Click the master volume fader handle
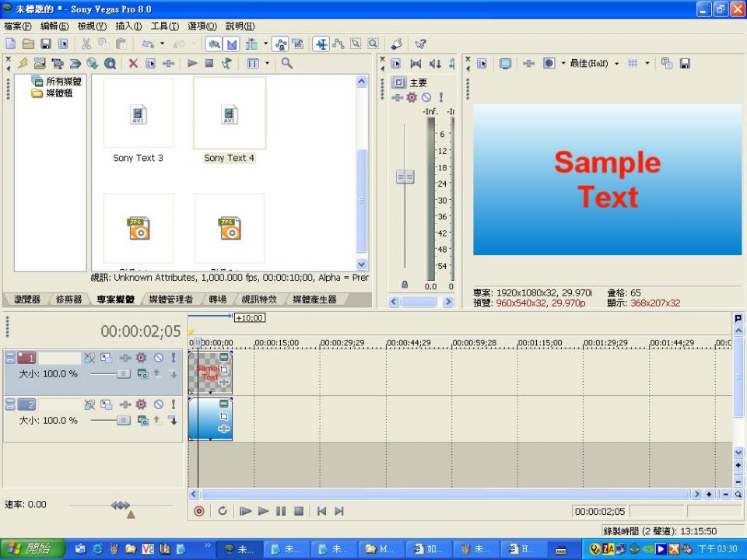The height and width of the screenshot is (560, 747). [x=405, y=177]
